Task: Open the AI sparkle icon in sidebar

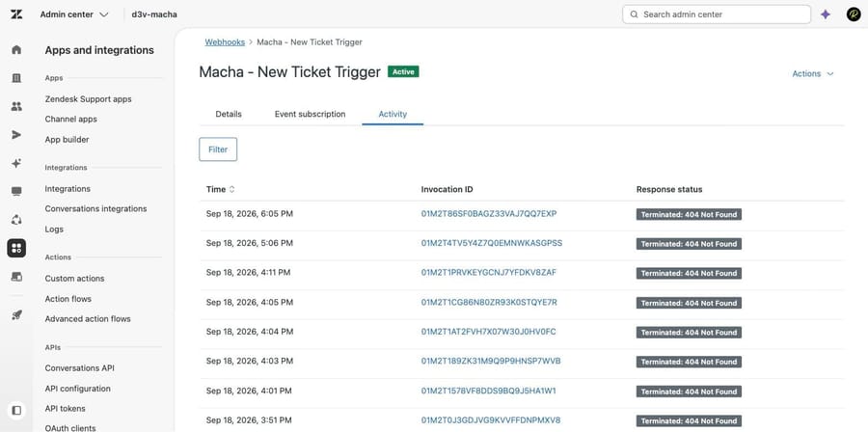Action: pos(16,163)
